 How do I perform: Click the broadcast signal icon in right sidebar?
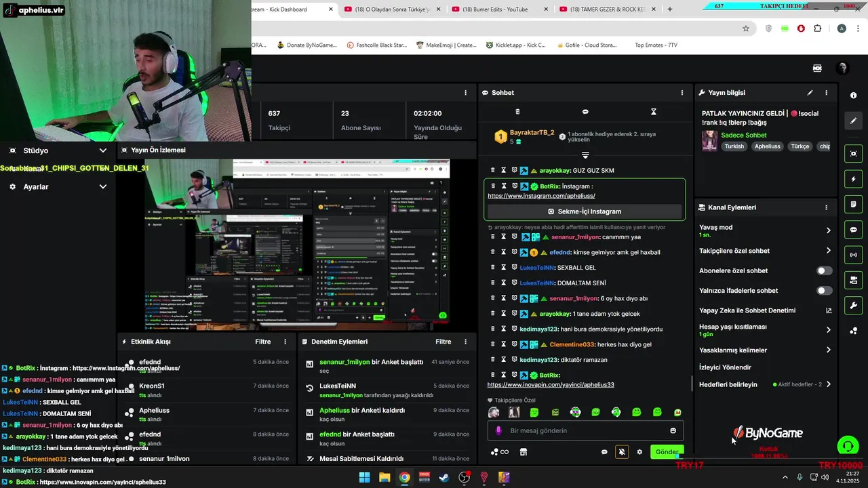click(x=854, y=255)
